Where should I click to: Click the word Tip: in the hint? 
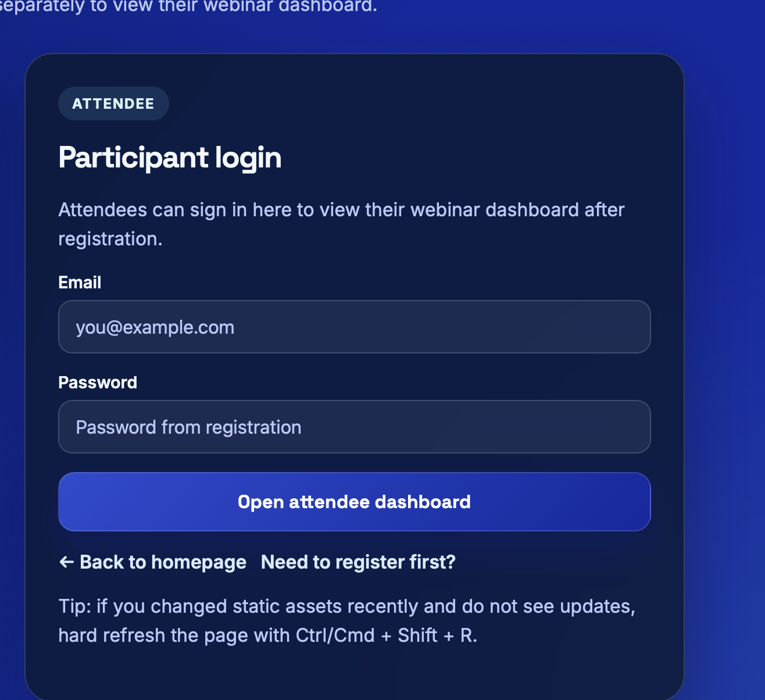(75, 606)
